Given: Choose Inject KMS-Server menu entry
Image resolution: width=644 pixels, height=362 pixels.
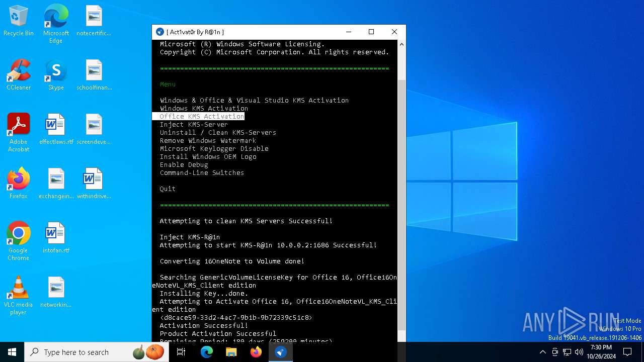Looking at the screenshot, I should point(194,124).
